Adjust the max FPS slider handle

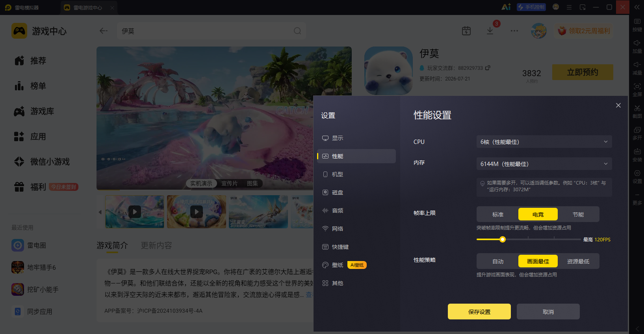tap(503, 239)
